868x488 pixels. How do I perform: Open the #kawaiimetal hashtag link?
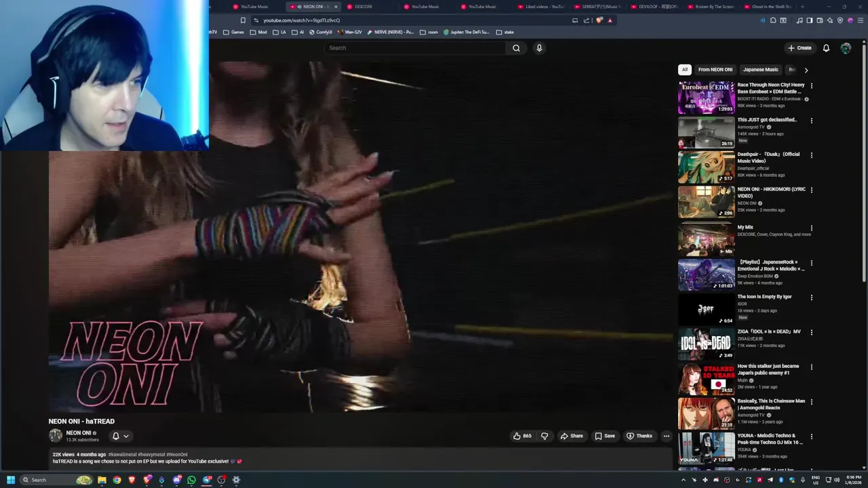[x=123, y=455]
